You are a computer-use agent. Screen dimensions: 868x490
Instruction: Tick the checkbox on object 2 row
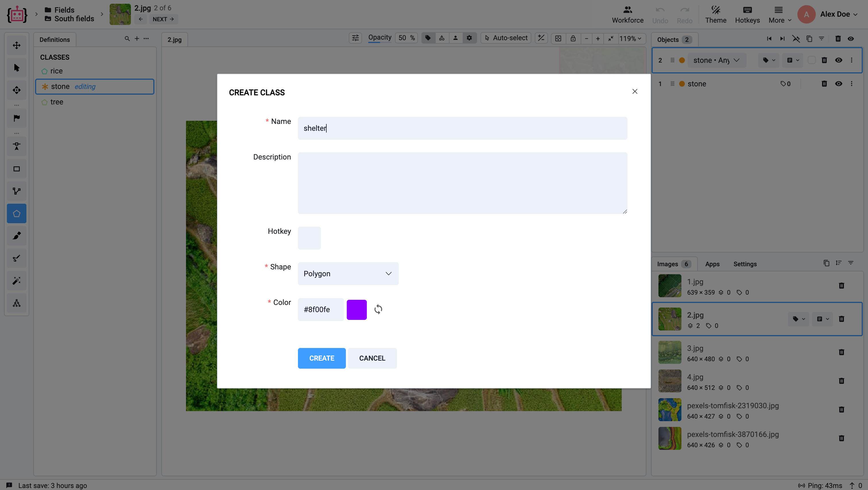click(811, 60)
